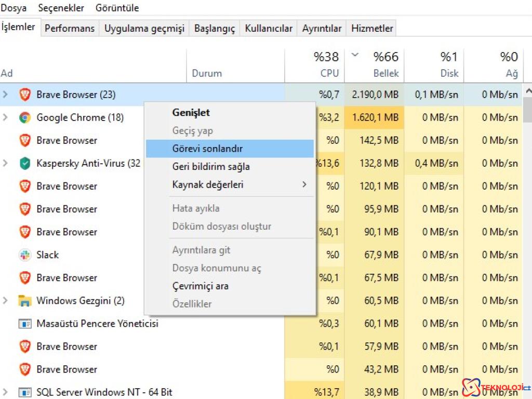Open the Kaynak değerleri submenu
This screenshot has height=399, width=532.
tap(218, 184)
